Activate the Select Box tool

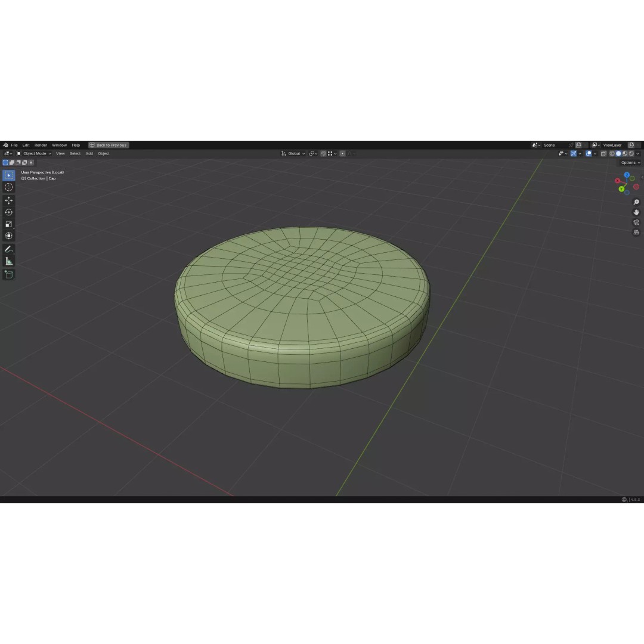[x=8, y=175]
